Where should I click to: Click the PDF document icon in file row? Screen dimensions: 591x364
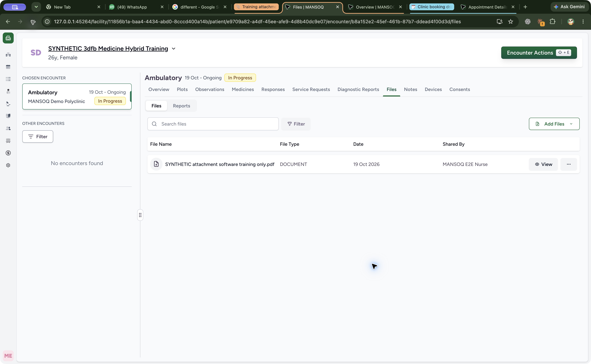tap(156, 164)
